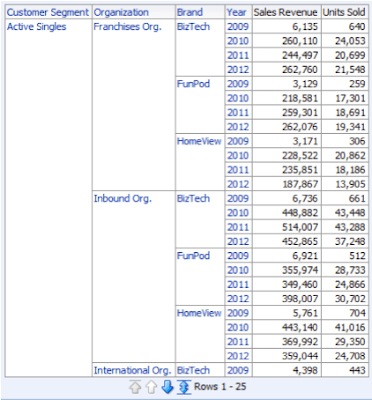Image resolution: width=372 pixels, height=400 pixels.
Task: Select the 443,140 sales revenue cell
Action: point(287,328)
